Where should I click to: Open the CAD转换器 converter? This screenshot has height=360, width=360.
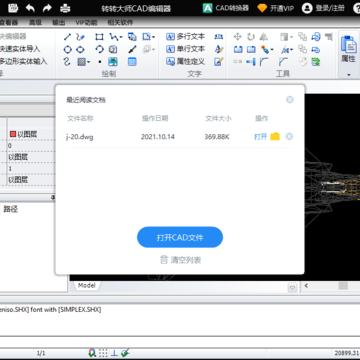click(x=226, y=8)
